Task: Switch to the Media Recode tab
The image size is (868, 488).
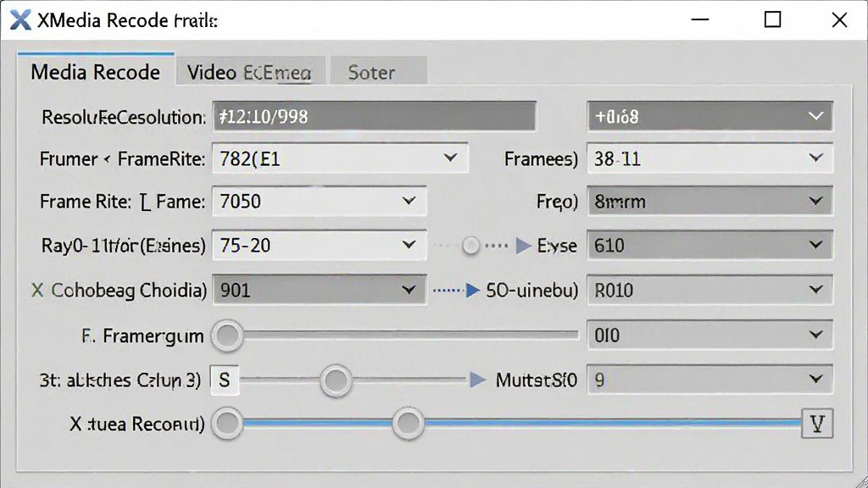Action: pos(96,71)
